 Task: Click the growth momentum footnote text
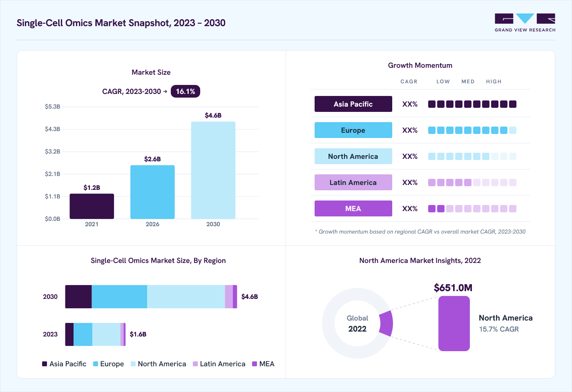[x=420, y=232]
